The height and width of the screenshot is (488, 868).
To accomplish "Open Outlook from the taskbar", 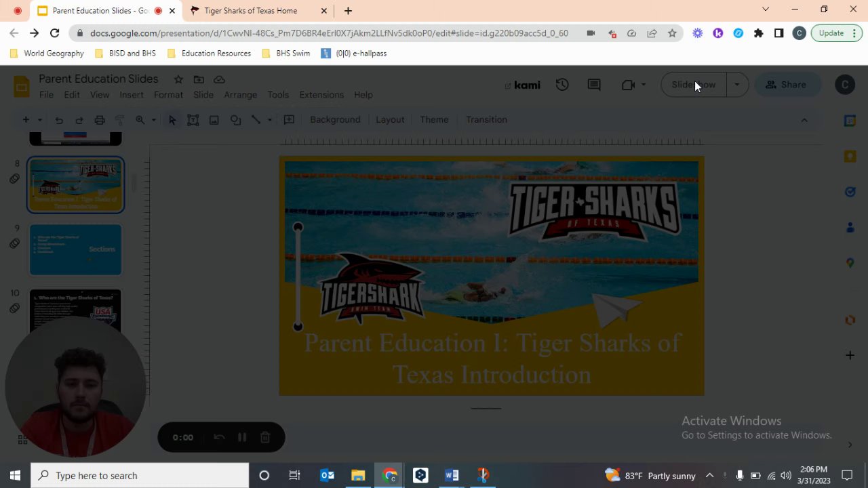I will coord(327,476).
